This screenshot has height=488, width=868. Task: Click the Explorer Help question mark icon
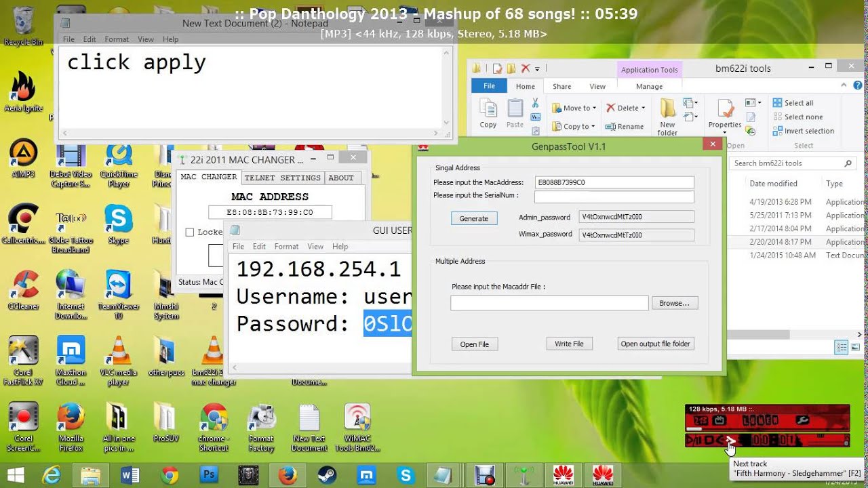point(858,85)
